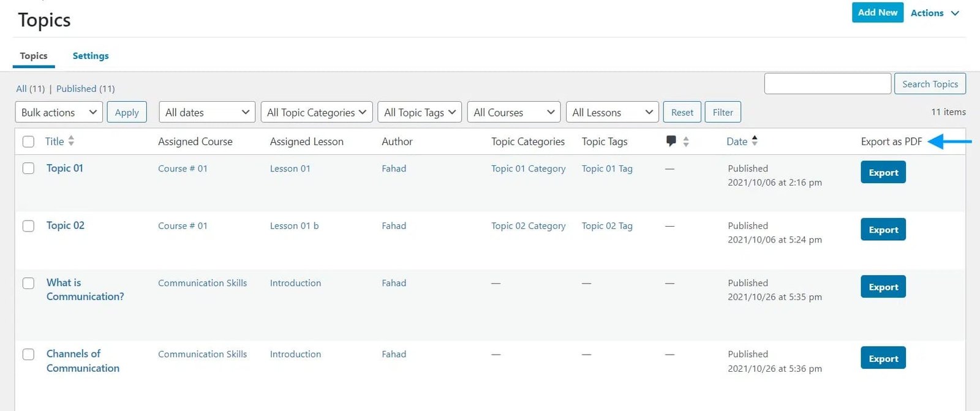Click the 2021/10/26 at 5:36 pm date text

(775, 369)
